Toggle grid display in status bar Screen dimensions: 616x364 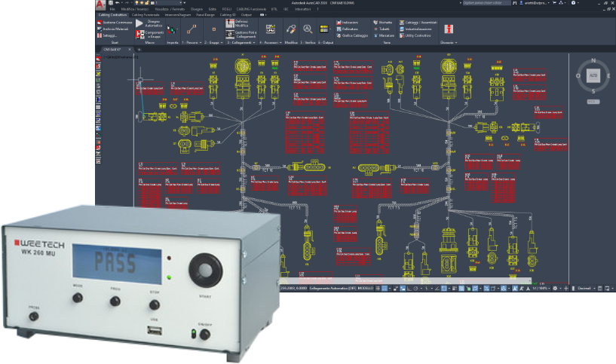pos(383,288)
